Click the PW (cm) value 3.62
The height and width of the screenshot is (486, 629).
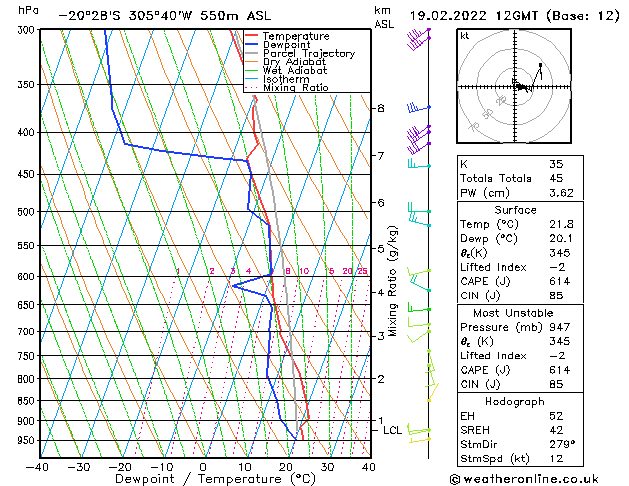(x=561, y=193)
